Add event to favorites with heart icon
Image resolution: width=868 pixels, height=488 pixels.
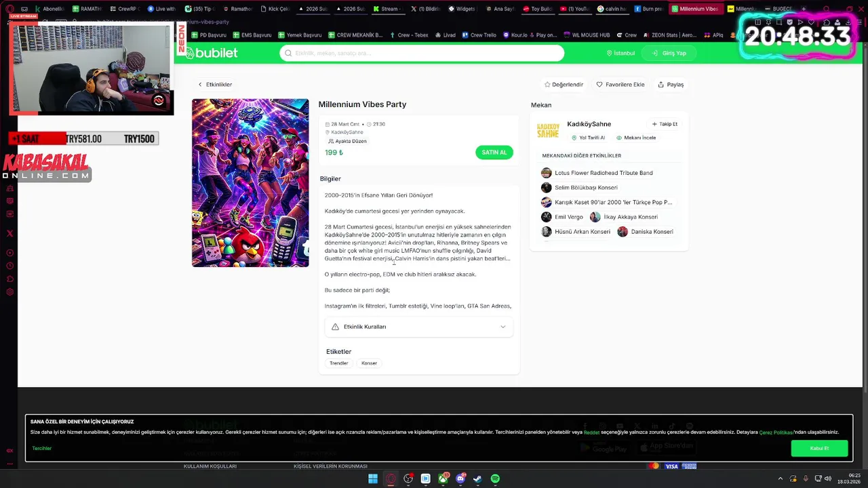pyautogui.click(x=599, y=85)
